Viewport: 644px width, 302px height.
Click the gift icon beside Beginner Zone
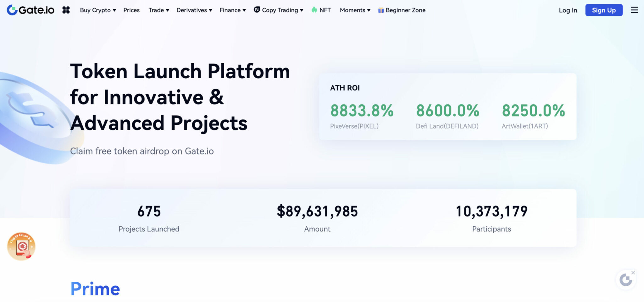coord(380,10)
